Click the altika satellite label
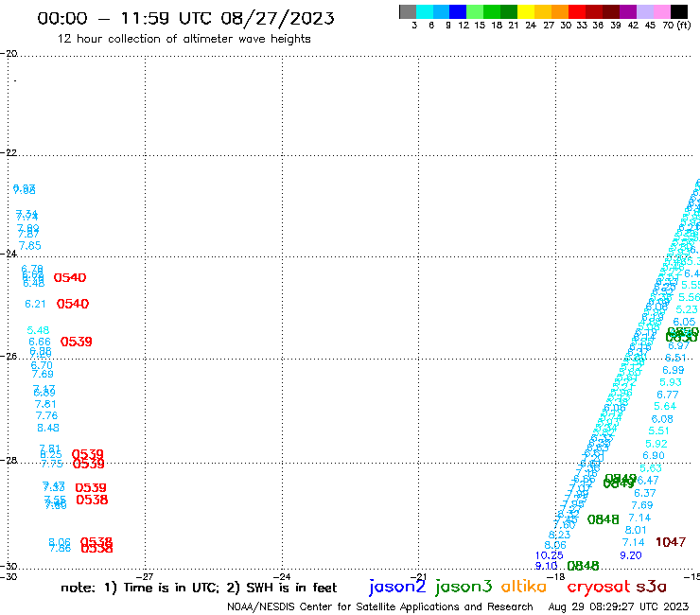The width and height of the screenshot is (700, 615). [523, 587]
